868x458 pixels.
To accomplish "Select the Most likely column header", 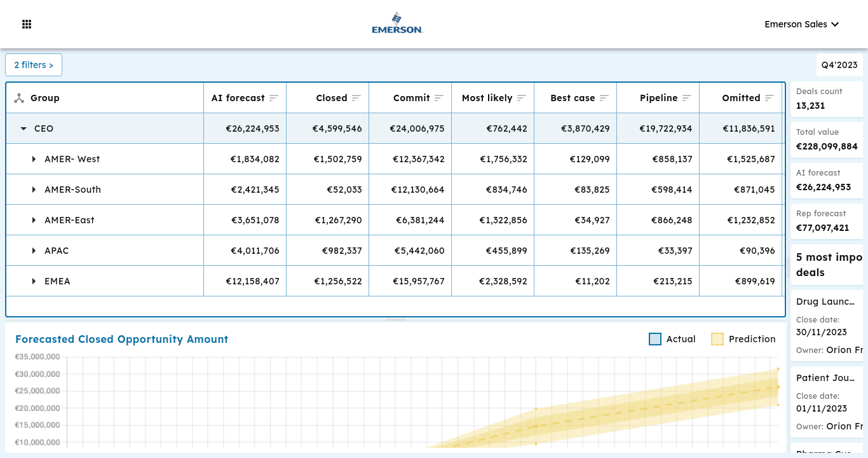I will pyautogui.click(x=493, y=98).
